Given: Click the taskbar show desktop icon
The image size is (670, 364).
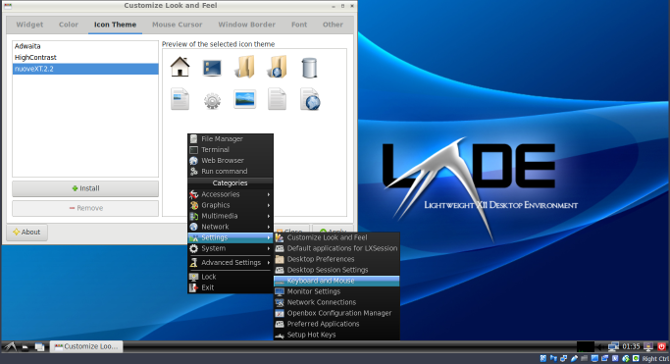Looking at the screenshot, I should [x=25, y=347].
